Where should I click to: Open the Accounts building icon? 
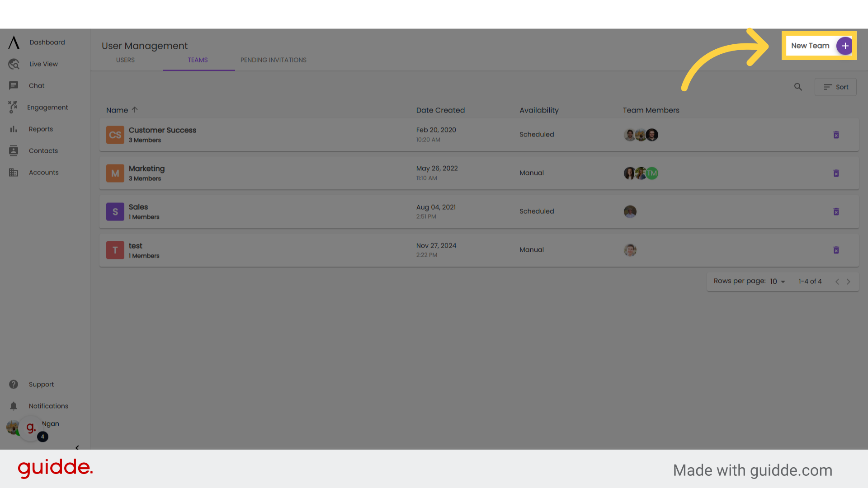(14, 173)
